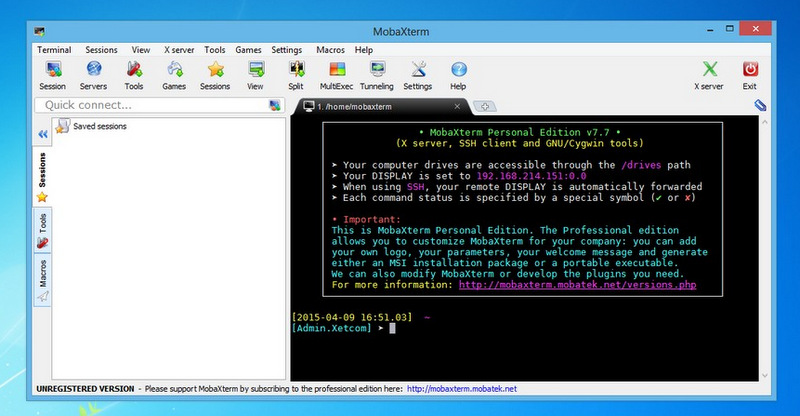Switch to Tools sidebar tab

(x=42, y=231)
